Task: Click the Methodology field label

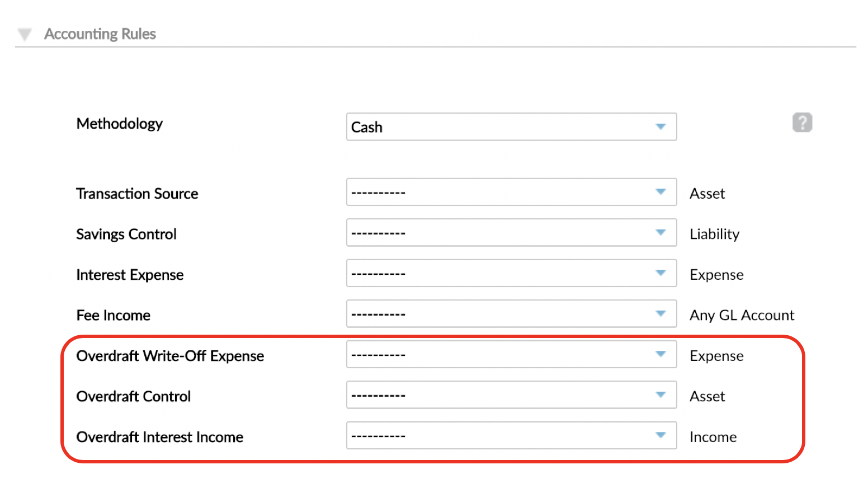Action: point(120,124)
